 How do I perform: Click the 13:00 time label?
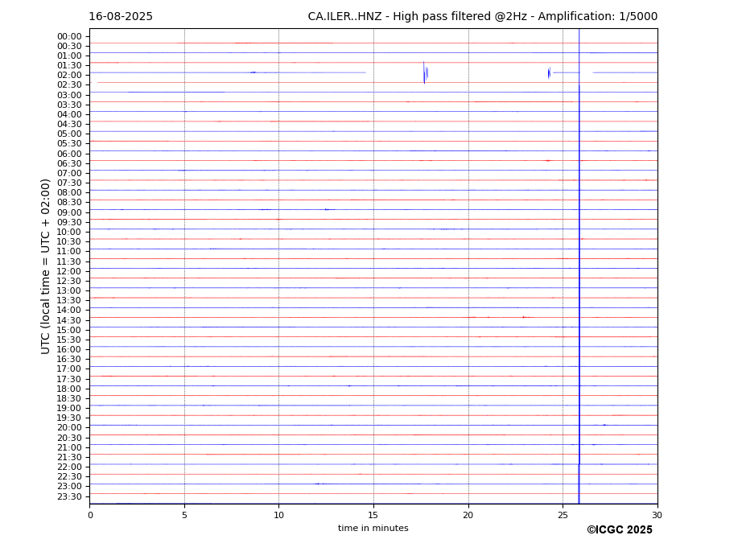click(69, 290)
